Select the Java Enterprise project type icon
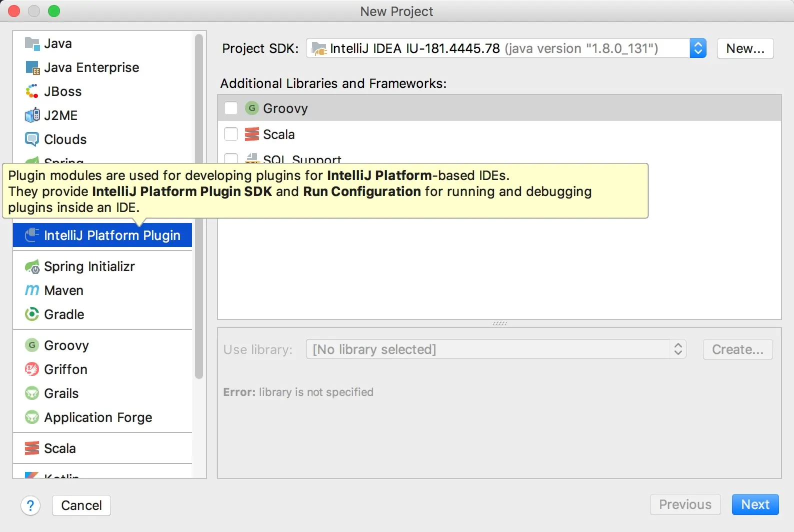The image size is (794, 532). [32, 67]
